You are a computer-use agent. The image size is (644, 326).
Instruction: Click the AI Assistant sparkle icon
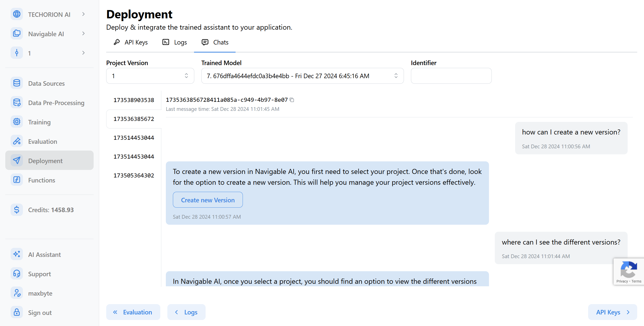click(17, 254)
